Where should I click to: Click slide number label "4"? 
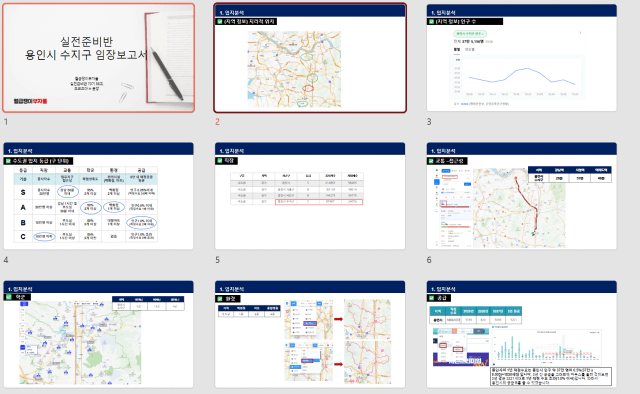click(6, 260)
